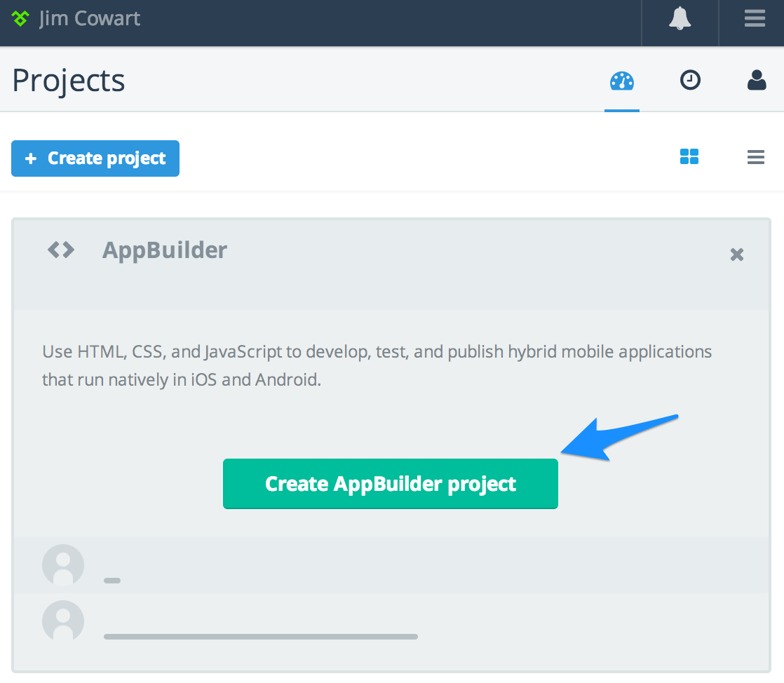The image size is (784, 683).
Task: Switch projects to grid view
Action: (x=689, y=157)
